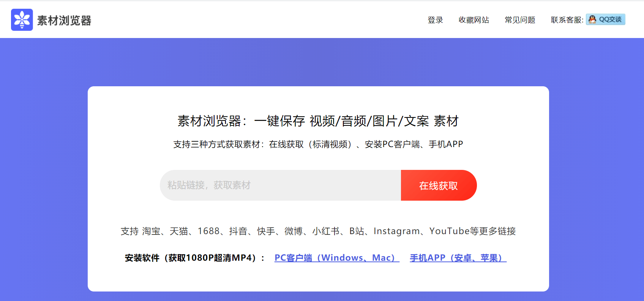Open the 手机APP（安卓、苹果）download link

pyautogui.click(x=458, y=258)
